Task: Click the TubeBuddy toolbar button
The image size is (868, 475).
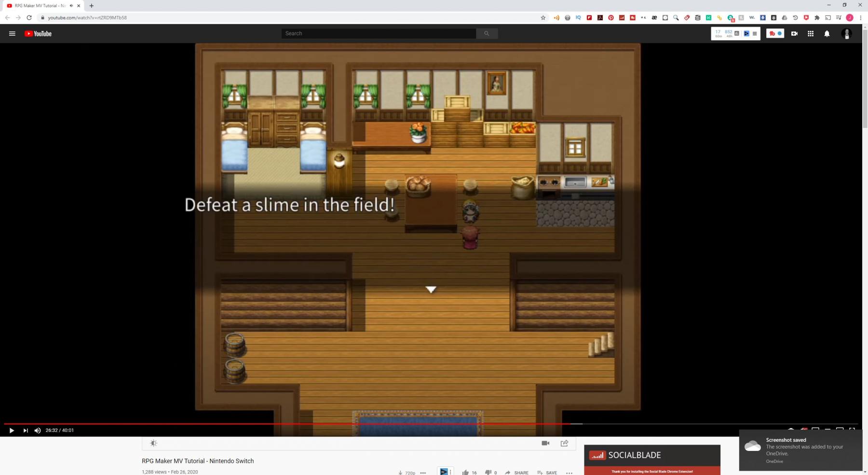Action: click(775, 33)
